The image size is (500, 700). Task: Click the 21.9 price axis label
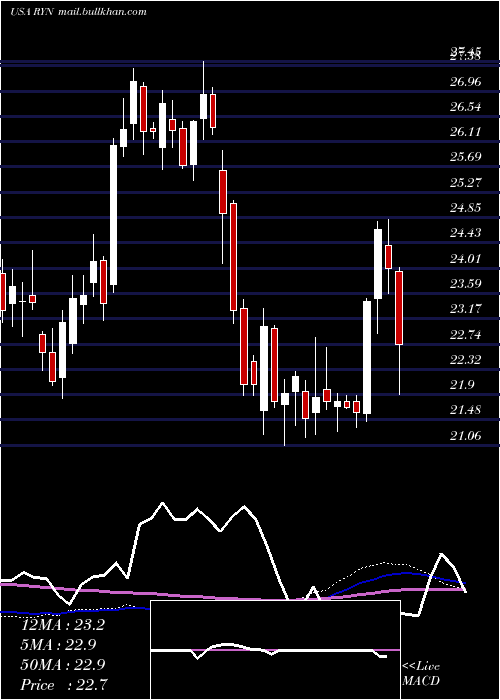point(462,385)
